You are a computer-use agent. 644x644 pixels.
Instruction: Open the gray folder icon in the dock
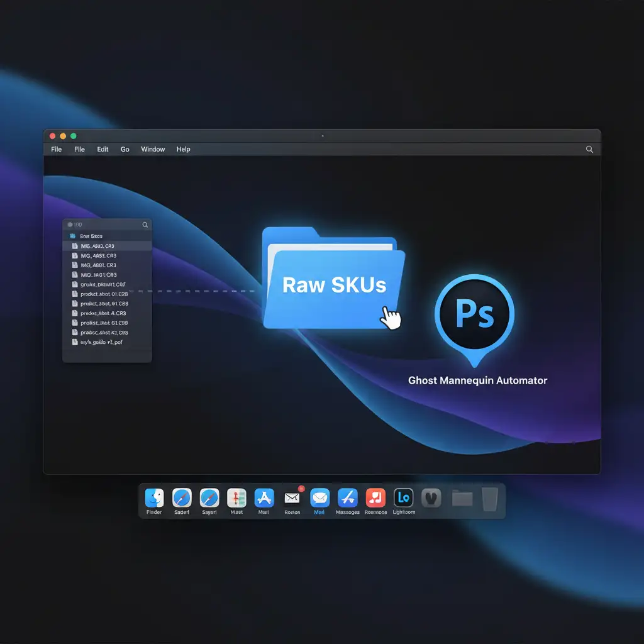coord(462,499)
